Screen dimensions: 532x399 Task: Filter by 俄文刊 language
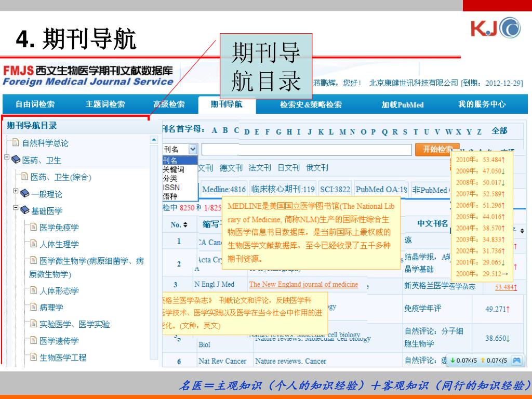pos(317,168)
